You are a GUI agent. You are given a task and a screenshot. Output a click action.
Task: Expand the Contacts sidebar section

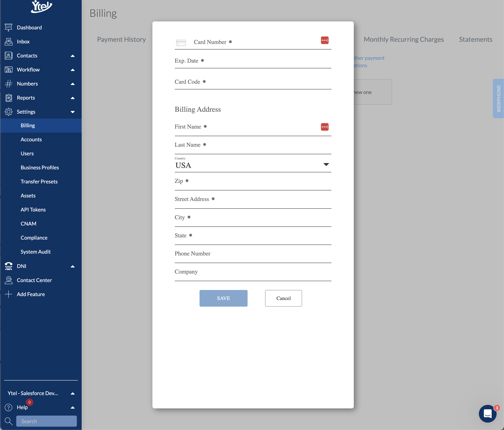tap(72, 56)
